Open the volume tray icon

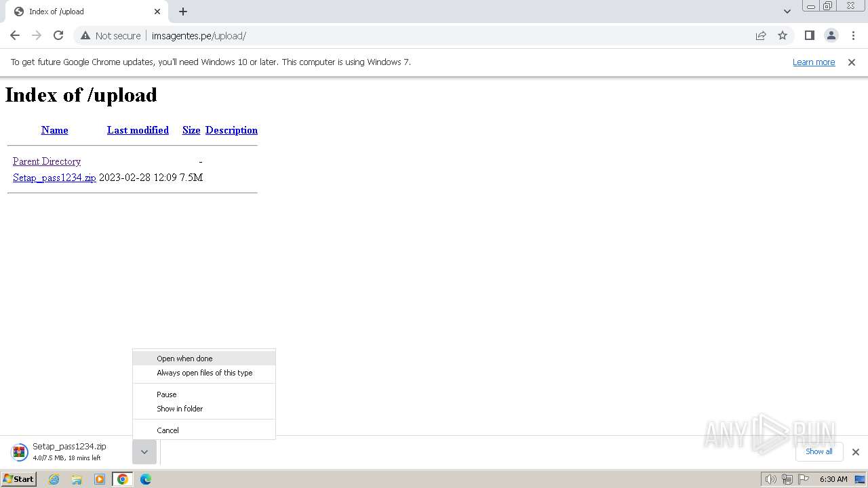pos(770,479)
